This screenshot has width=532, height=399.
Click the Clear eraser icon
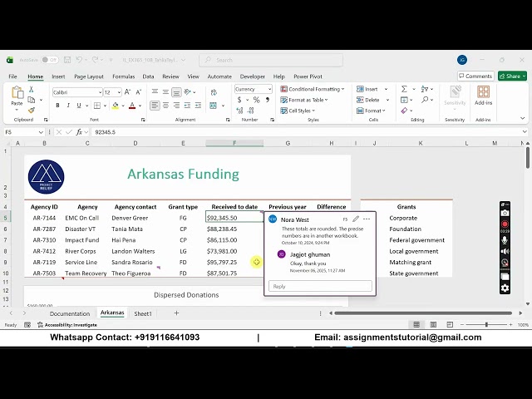[x=404, y=111]
